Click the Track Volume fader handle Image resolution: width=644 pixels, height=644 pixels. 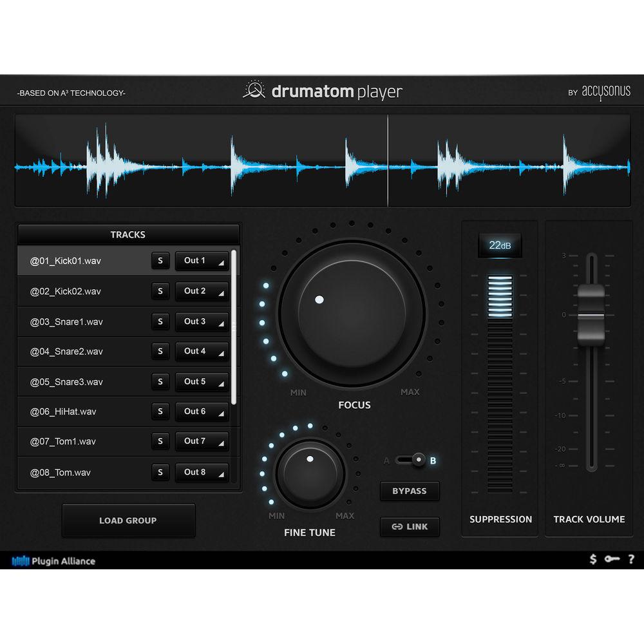pos(590,314)
